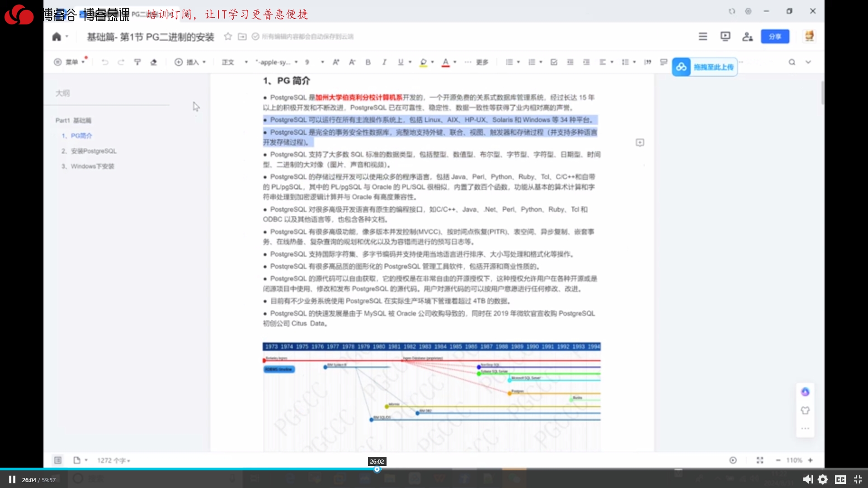This screenshot has height=488, width=868.
Task: Open the 菜单 menu
Action: tap(69, 62)
